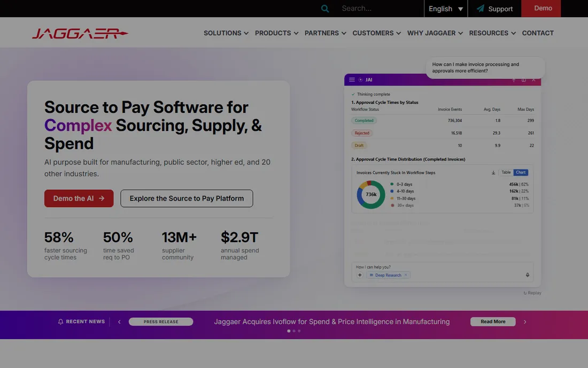Go to next news with right arrow
The width and height of the screenshot is (588, 368).
pyautogui.click(x=524, y=322)
